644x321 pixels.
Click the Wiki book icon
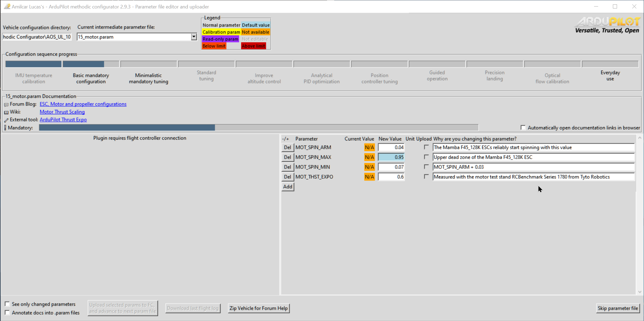click(6, 112)
